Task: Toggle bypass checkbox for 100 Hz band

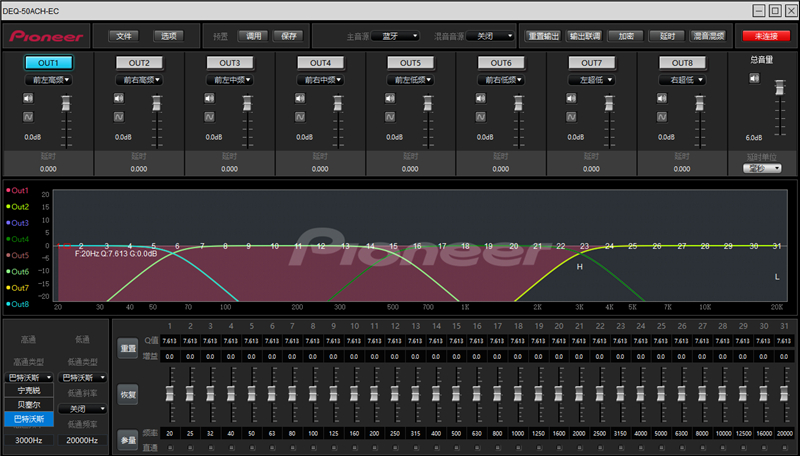Action: pyautogui.click(x=313, y=448)
